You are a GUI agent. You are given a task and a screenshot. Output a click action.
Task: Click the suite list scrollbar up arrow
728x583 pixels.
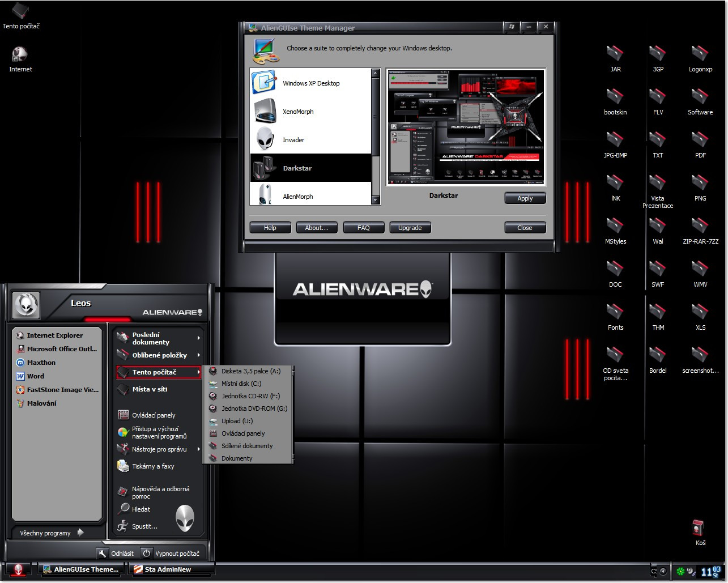[x=375, y=73]
